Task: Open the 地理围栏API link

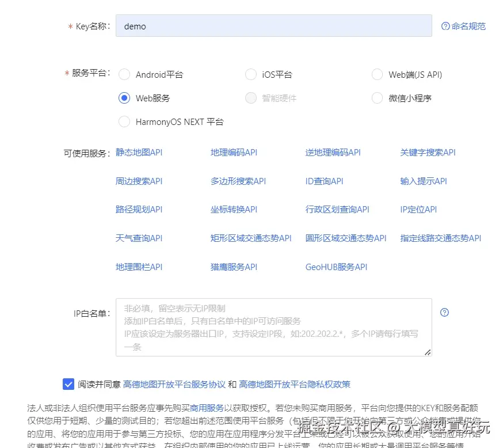Action: pyautogui.click(x=139, y=267)
